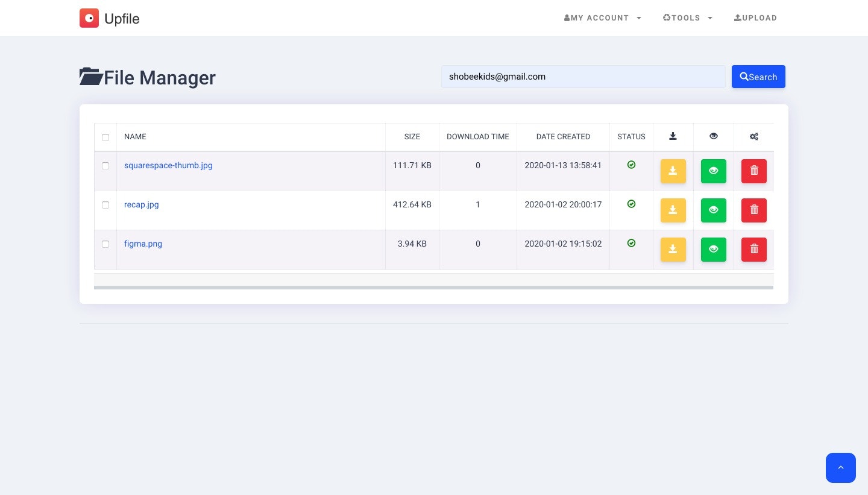
Task: Delete recap.jpg with red trash button
Action: click(x=754, y=210)
